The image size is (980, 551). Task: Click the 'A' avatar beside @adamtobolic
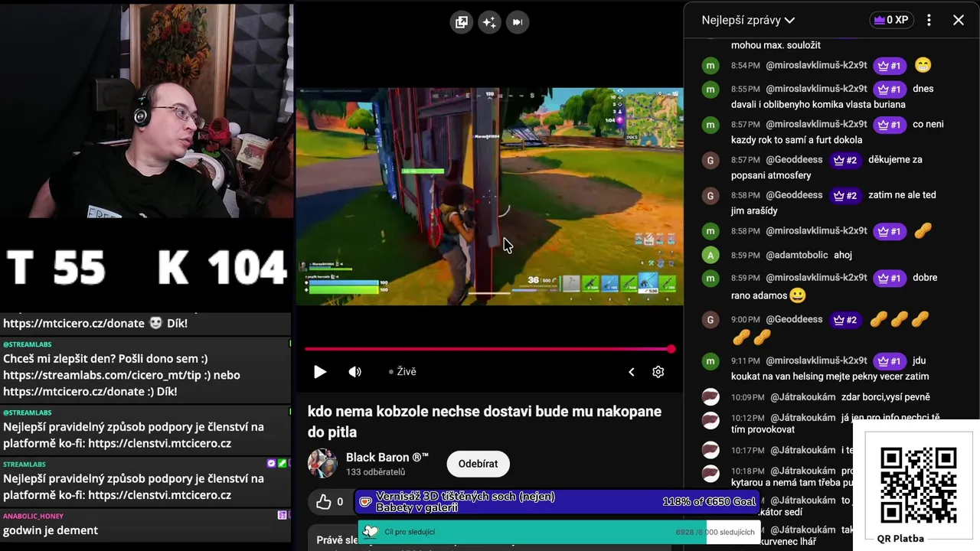pyautogui.click(x=710, y=255)
